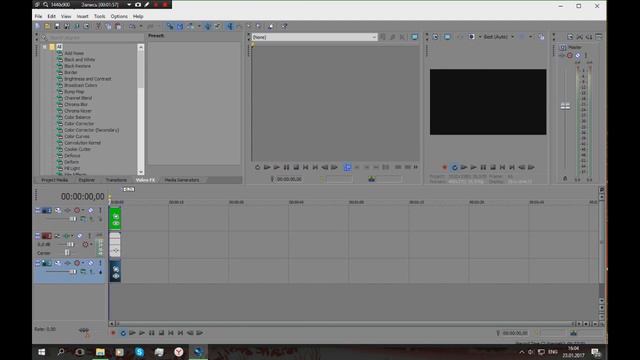Switch to the Transitions tab
The height and width of the screenshot is (360, 640).
(x=116, y=180)
